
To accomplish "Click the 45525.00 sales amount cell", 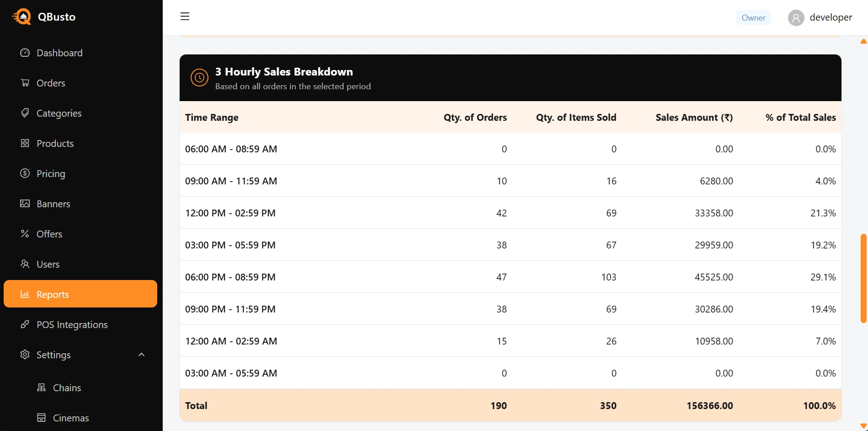I will coord(714,277).
